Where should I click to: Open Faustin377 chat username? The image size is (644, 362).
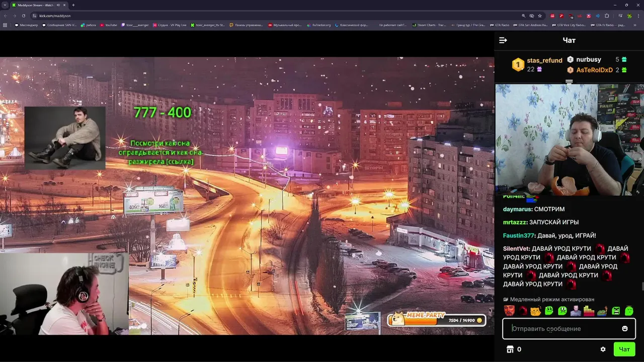(x=519, y=235)
